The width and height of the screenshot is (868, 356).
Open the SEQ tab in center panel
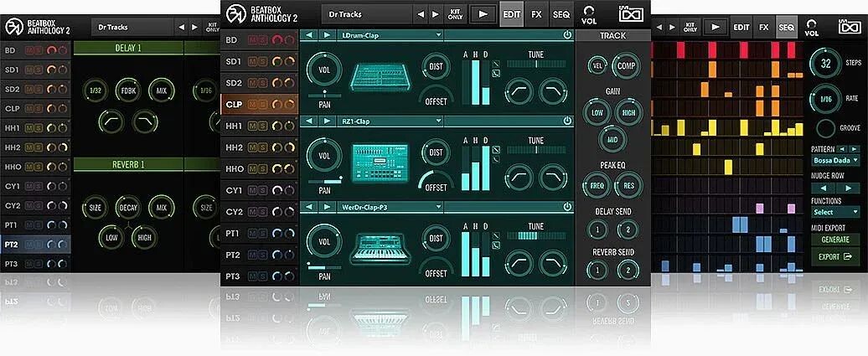tap(561, 14)
